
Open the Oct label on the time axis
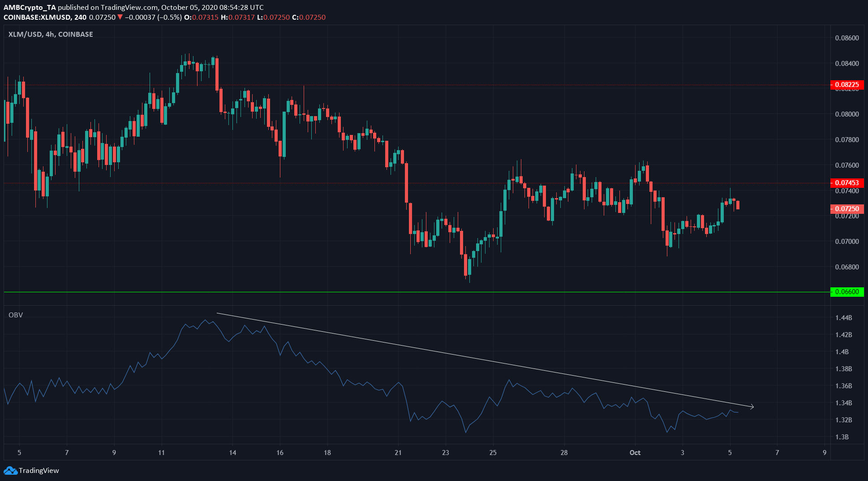635,453
